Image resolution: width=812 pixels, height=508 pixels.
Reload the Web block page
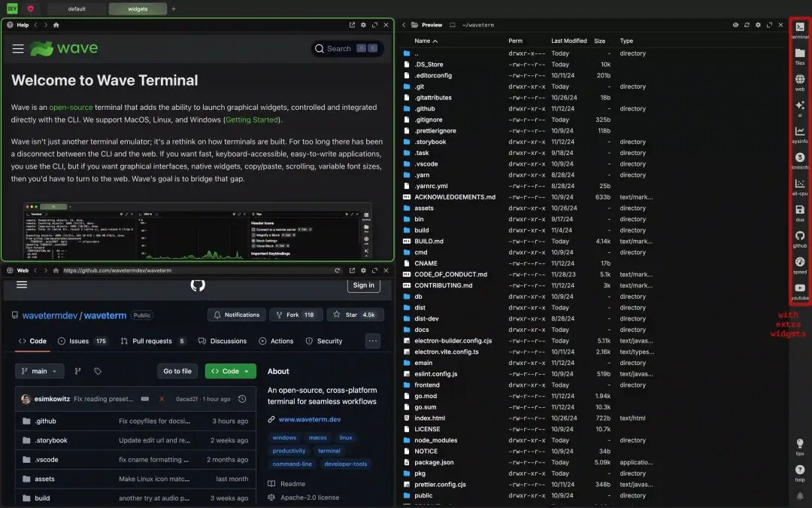point(337,271)
